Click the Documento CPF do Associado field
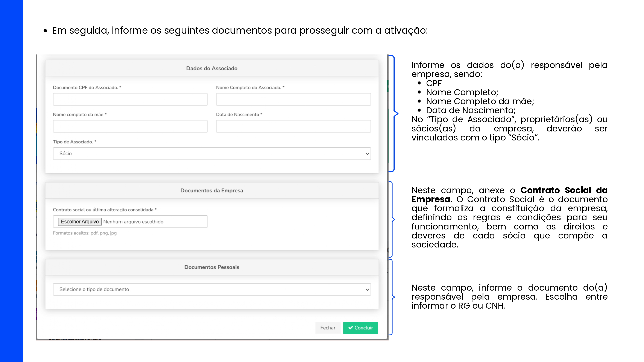Screen dimensions: 644x362 [x=130, y=100]
